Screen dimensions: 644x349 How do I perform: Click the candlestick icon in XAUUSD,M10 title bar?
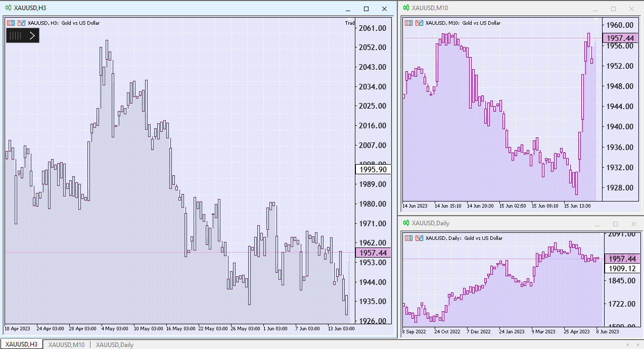pyautogui.click(x=406, y=8)
